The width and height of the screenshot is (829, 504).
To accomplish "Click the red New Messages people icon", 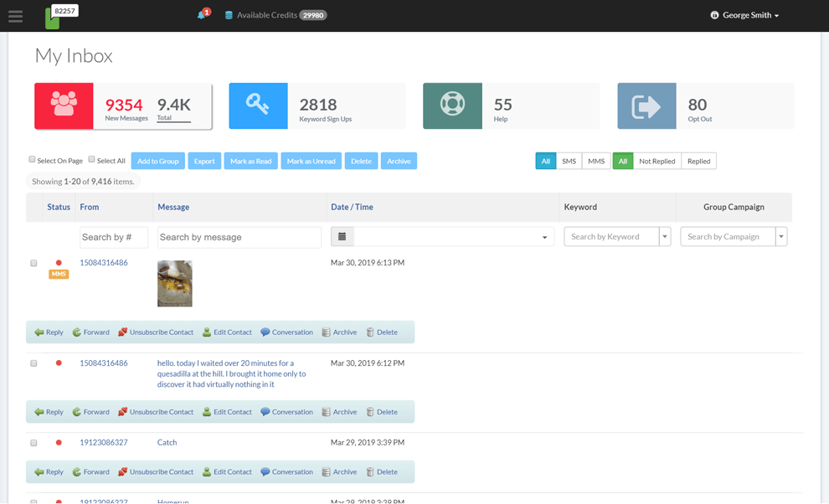I will [64, 105].
